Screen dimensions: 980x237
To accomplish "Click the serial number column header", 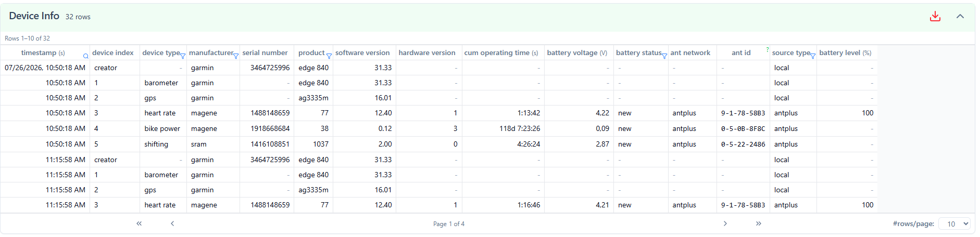I will point(265,52).
